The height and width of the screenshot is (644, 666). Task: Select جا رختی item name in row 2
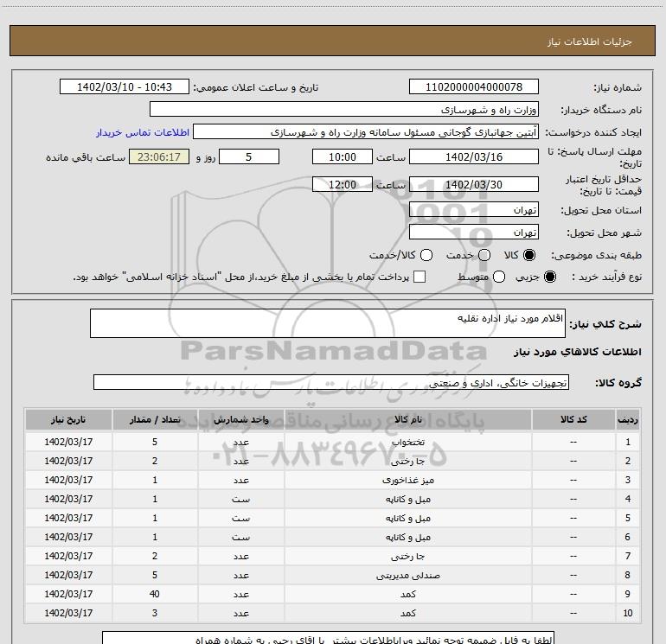point(407,461)
